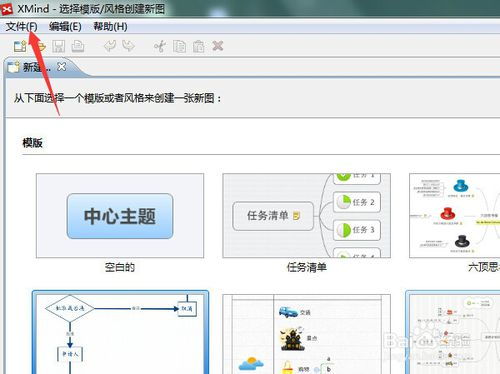Choose the 任务清单 template thumbnail
This screenshot has width=500, height=374.
click(x=307, y=216)
